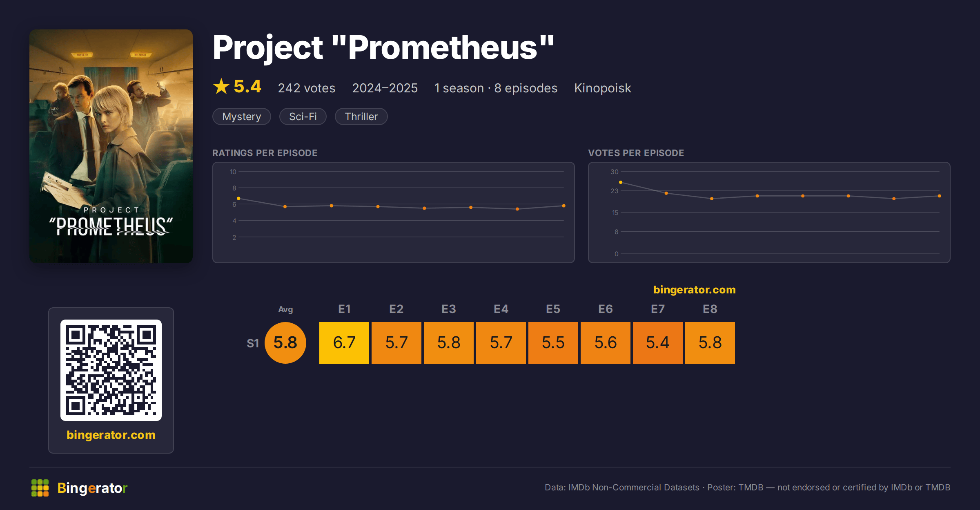Click last data point in votes chart
The width and height of the screenshot is (980, 510).
[x=940, y=196]
